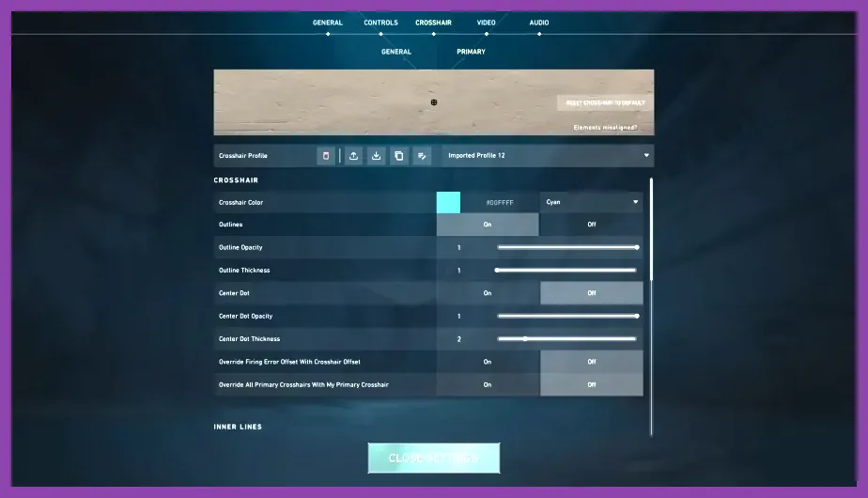Viewport: 868px width, 498px height.
Task: Click the Center Dot Thickness value 2
Action: pyautogui.click(x=459, y=339)
